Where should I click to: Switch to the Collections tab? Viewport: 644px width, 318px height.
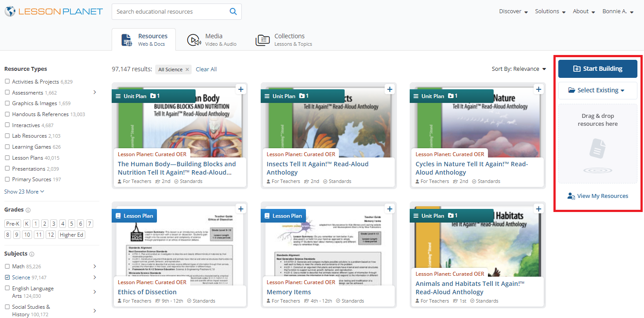click(x=284, y=40)
